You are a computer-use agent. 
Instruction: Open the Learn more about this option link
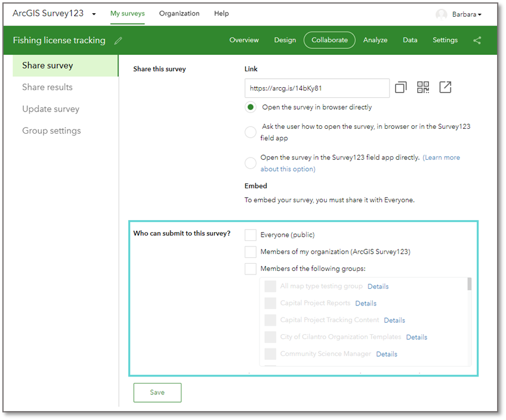pos(442,157)
